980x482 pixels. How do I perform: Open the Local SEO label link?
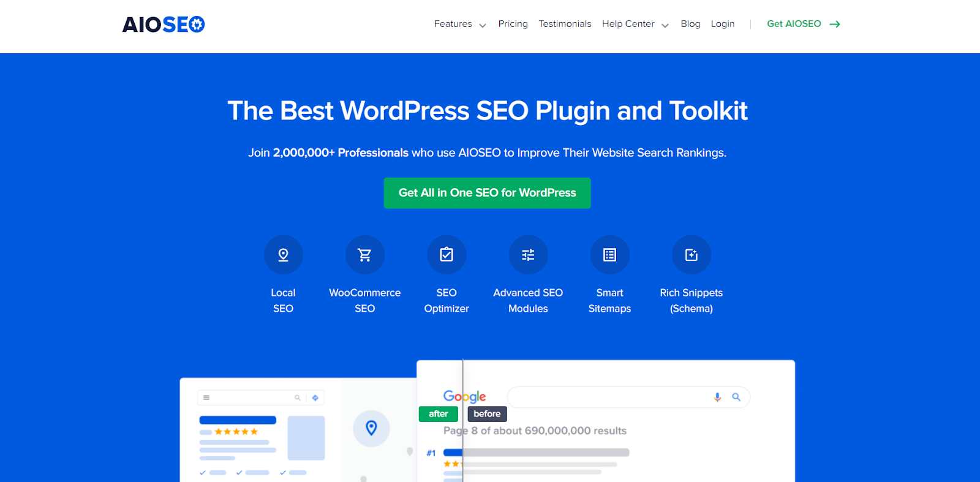tap(283, 301)
